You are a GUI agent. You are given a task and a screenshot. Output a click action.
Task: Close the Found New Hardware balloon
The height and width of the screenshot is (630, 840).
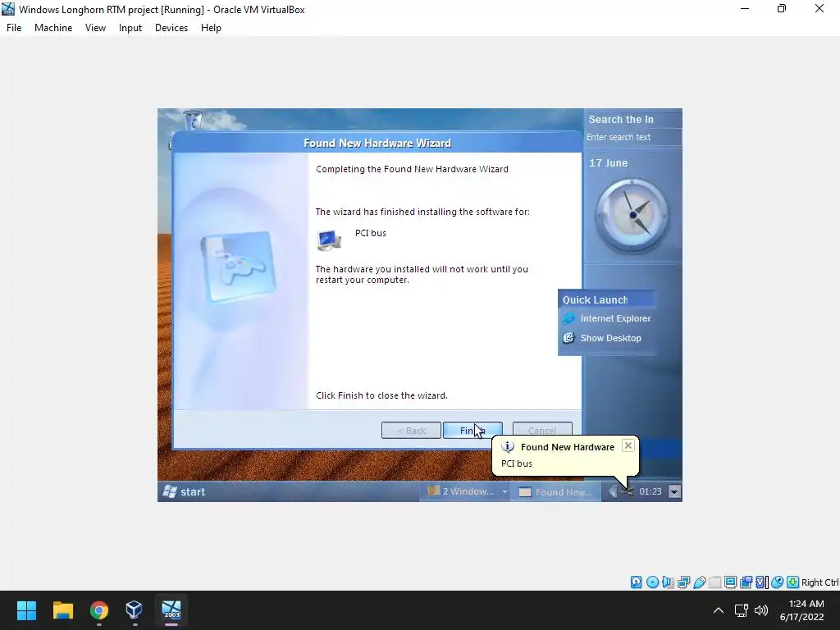point(628,445)
